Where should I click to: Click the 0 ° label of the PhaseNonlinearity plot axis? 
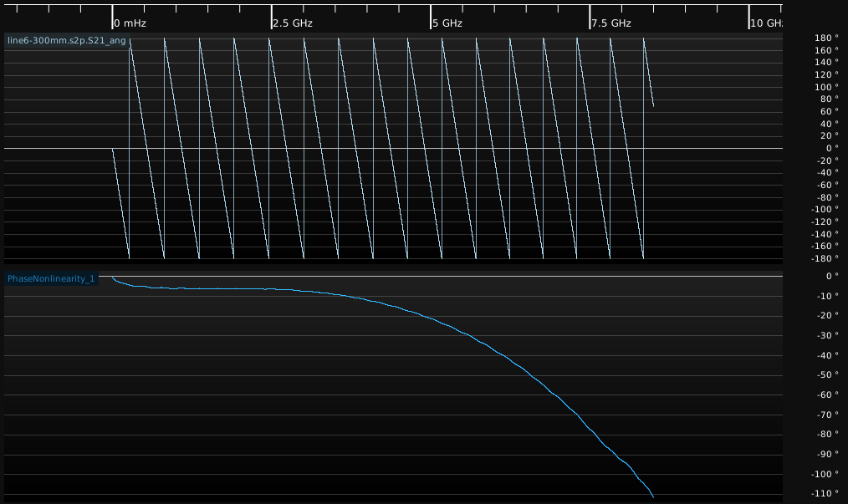pos(832,276)
